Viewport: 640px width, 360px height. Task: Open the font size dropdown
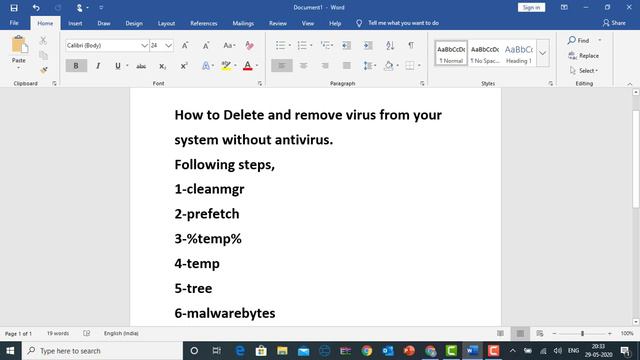coord(168,45)
